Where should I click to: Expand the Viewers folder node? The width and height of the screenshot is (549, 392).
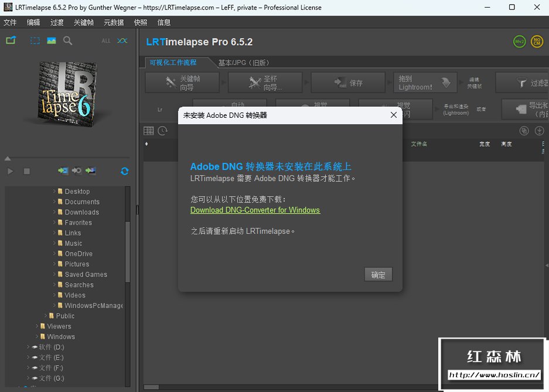pos(37,326)
